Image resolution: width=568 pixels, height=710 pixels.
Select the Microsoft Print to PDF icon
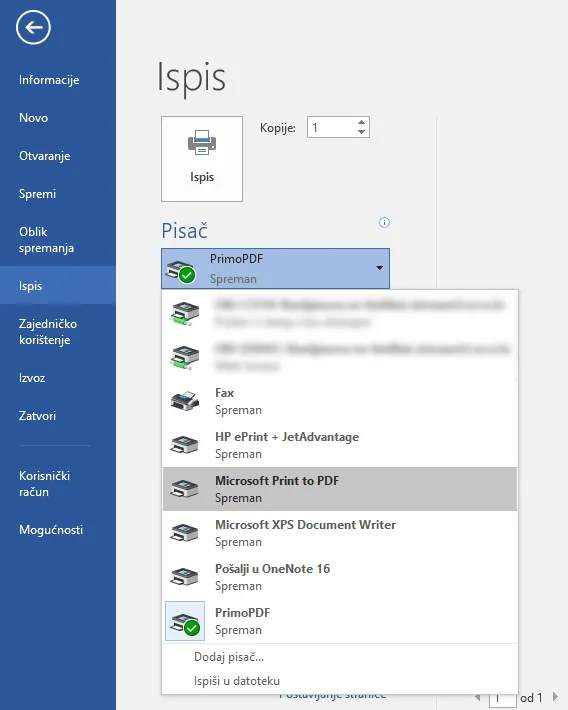(x=184, y=489)
